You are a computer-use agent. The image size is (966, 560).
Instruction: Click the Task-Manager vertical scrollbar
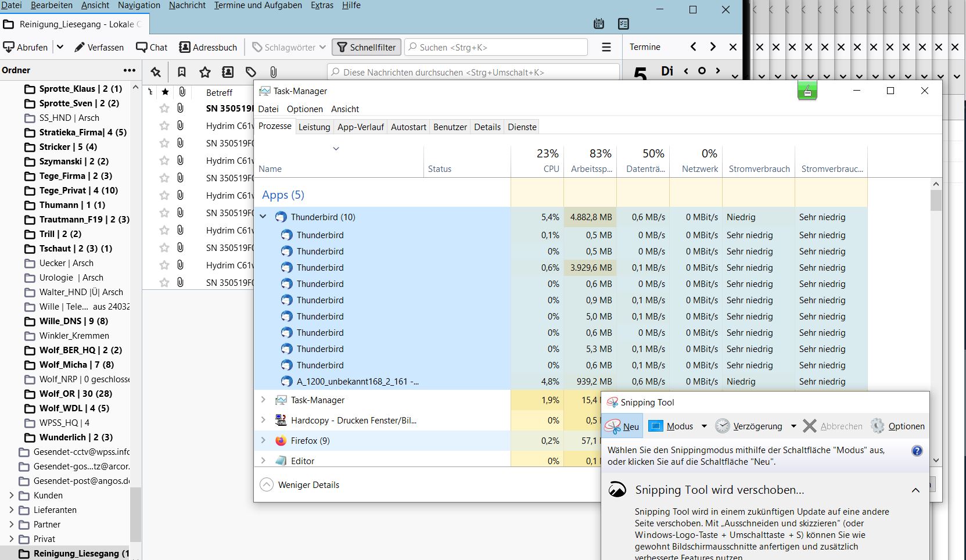click(935, 290)
